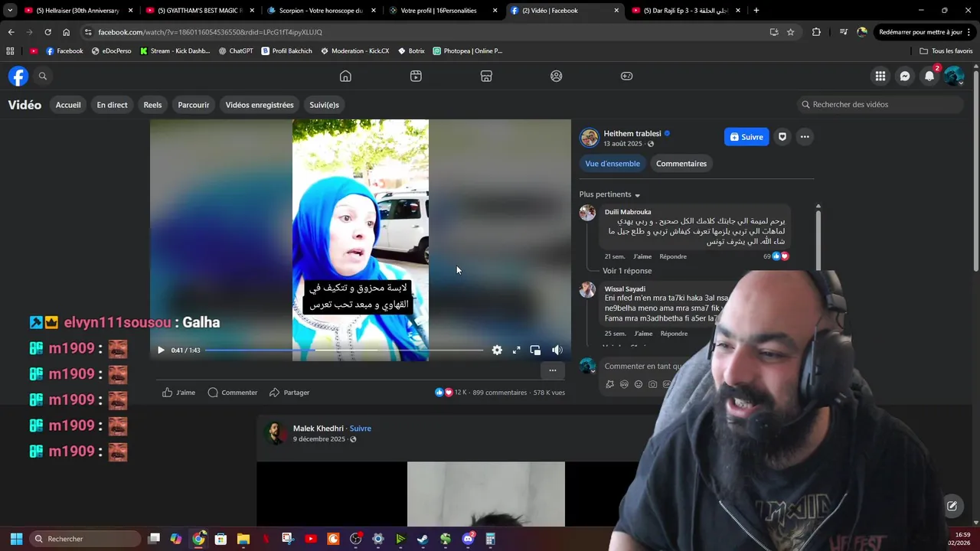Open Vidéos enregistrées section
The height and width of the screenshot is (551, 980).
(x=260, y=105)
